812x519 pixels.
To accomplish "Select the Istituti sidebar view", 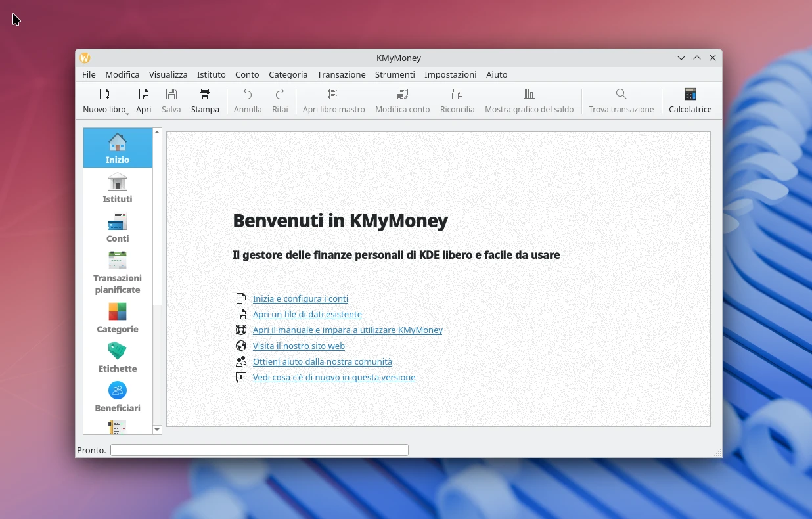I will point(118,188).
